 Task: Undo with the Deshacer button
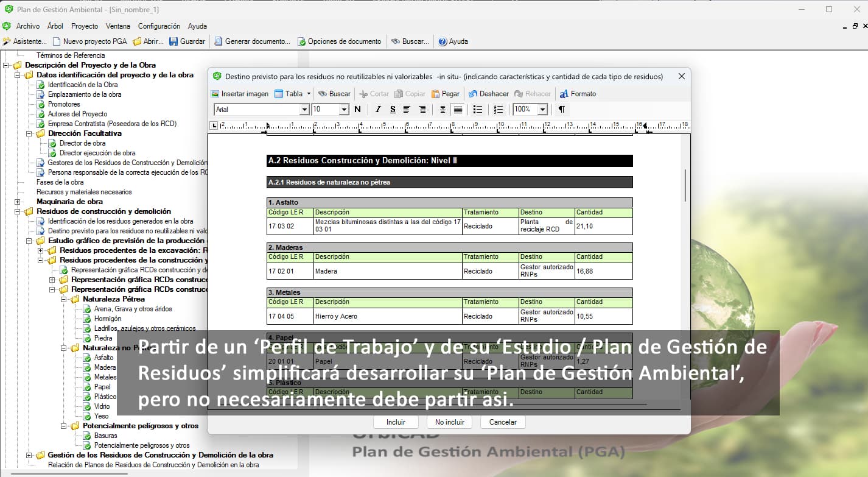click(x=488, y=94)
